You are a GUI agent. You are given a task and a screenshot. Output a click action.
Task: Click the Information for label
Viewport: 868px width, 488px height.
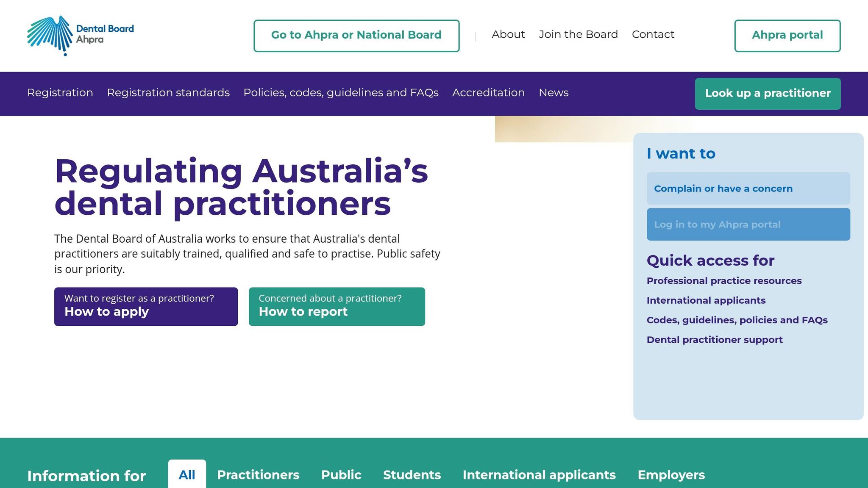tap(86, 476)
